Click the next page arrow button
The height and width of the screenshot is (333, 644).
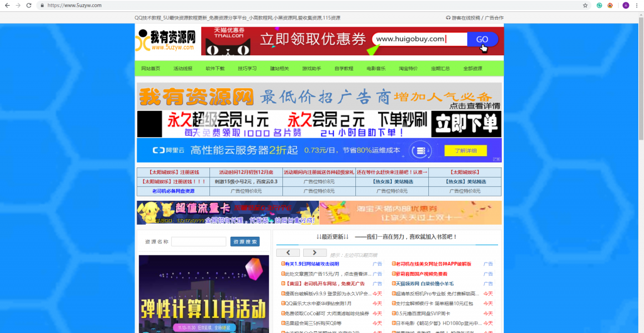pos(314,252)
